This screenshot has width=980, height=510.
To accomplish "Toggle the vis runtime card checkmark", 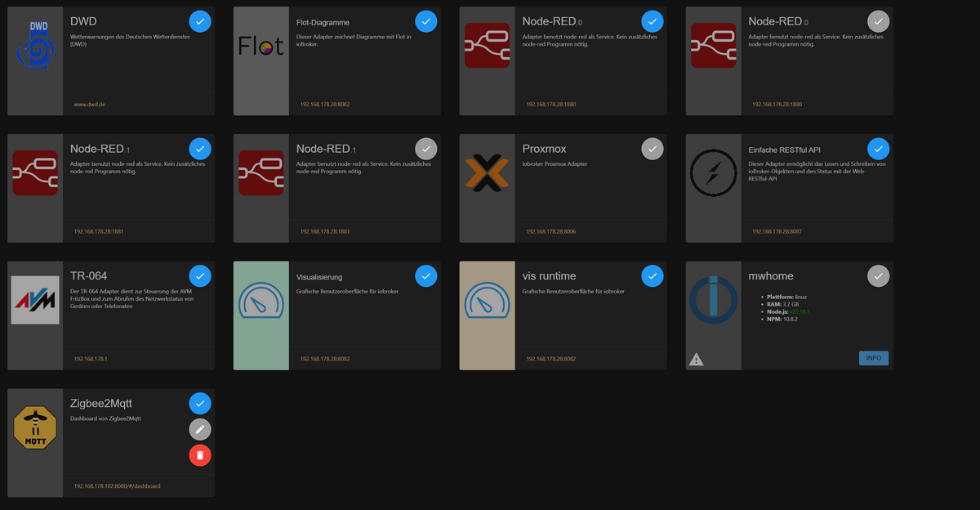I will [653, 276].
